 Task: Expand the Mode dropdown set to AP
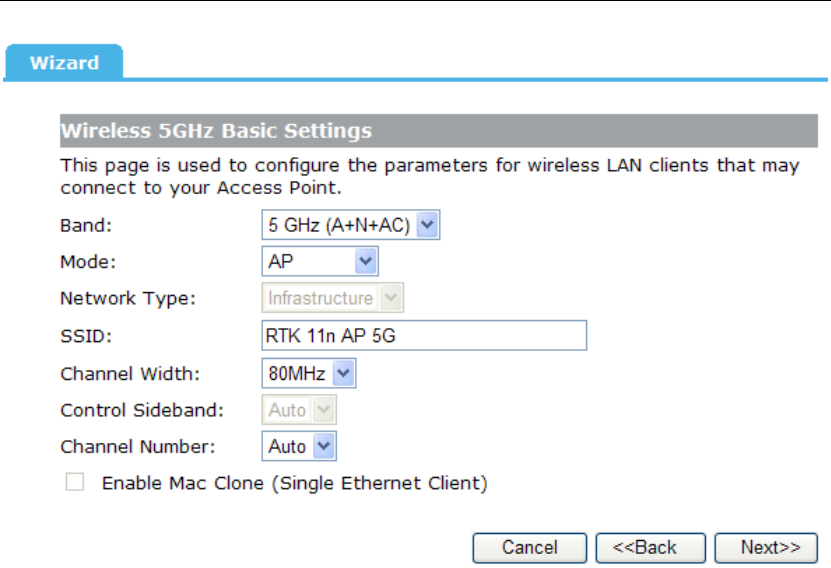point(319,262)
